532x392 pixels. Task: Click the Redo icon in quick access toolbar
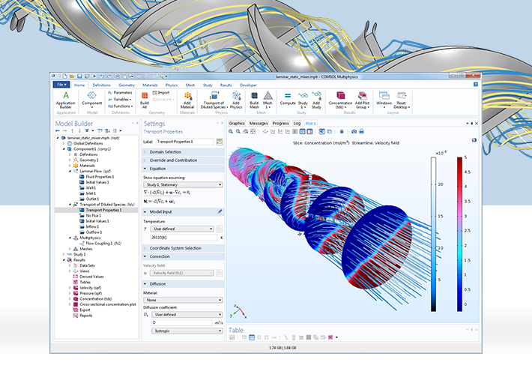click(x=109, y=76)
